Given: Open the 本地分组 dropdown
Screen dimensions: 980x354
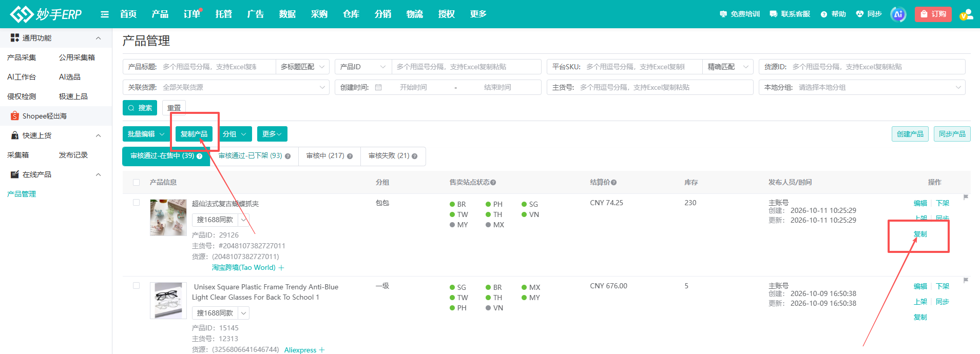Looking at the screenshot, I should [862, 87].
